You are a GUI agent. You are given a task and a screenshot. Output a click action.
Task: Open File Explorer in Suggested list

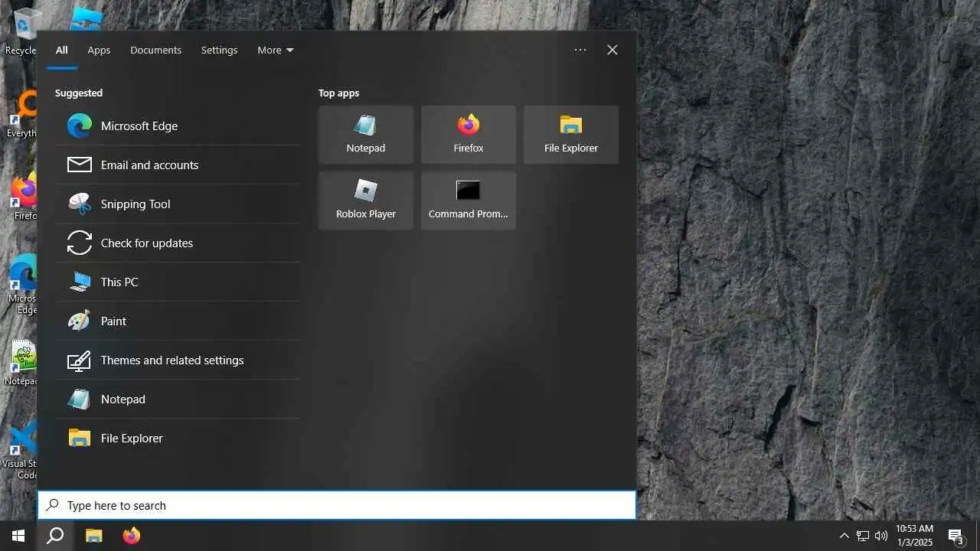point(178,438)
